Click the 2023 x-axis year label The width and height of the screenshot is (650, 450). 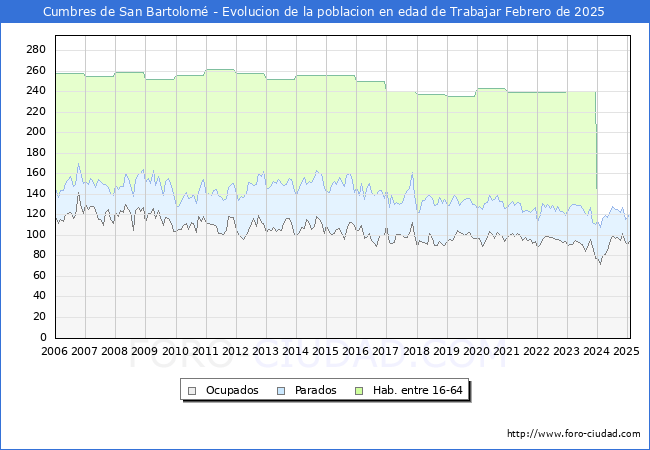[566, 351]
